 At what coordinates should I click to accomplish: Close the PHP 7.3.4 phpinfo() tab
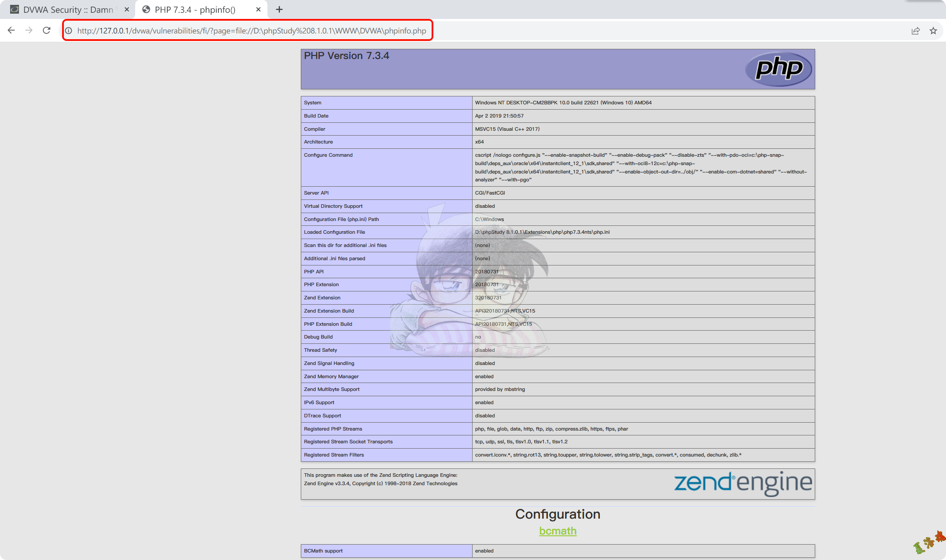[259, 9]
